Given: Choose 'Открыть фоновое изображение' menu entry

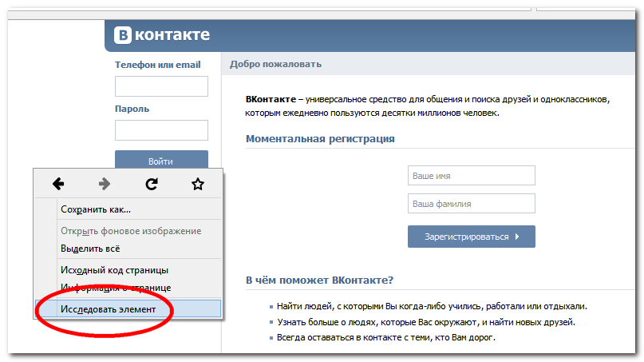Looking at the screenshot, I should point(128,231).
